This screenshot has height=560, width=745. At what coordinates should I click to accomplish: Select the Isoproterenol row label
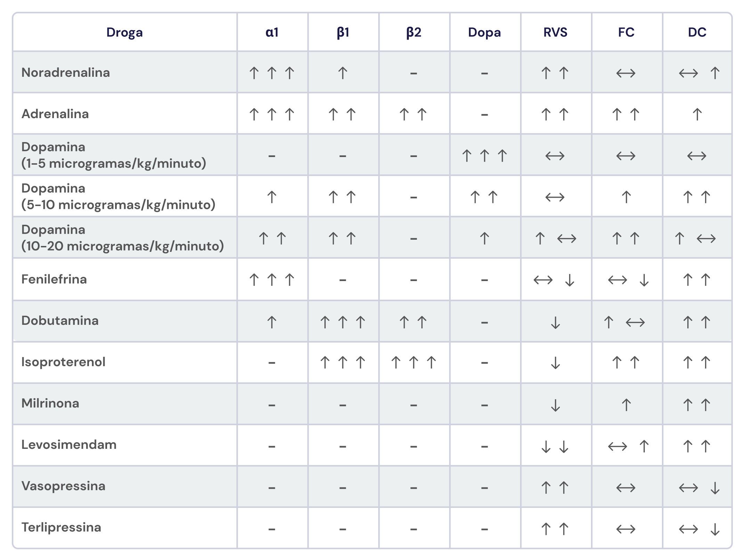(63, 362)
